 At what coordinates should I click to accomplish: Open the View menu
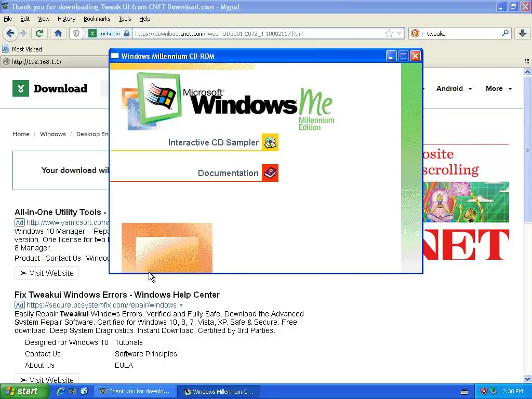pyautogui.click(x=44, y=19)
